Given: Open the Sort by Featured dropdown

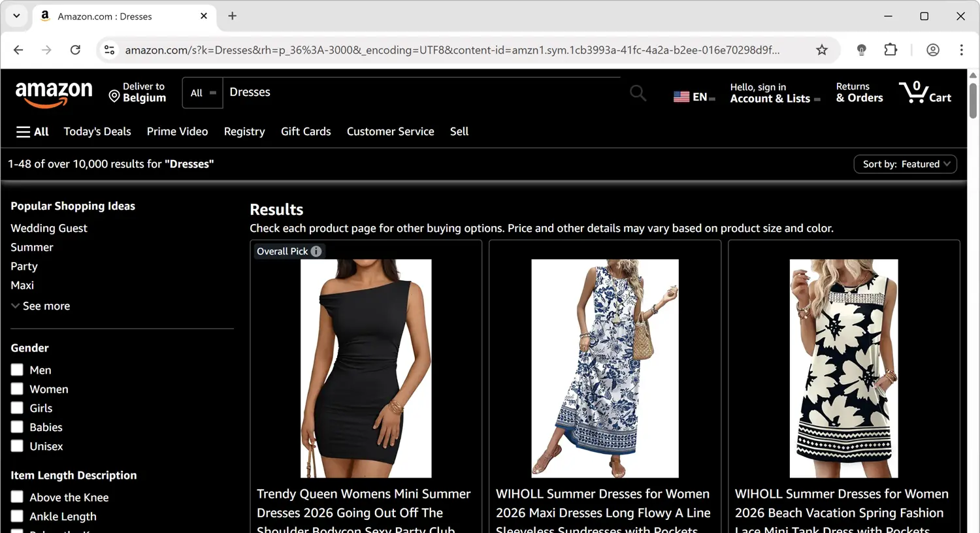Looking at the screenshot, I should [x=905, y=164].
